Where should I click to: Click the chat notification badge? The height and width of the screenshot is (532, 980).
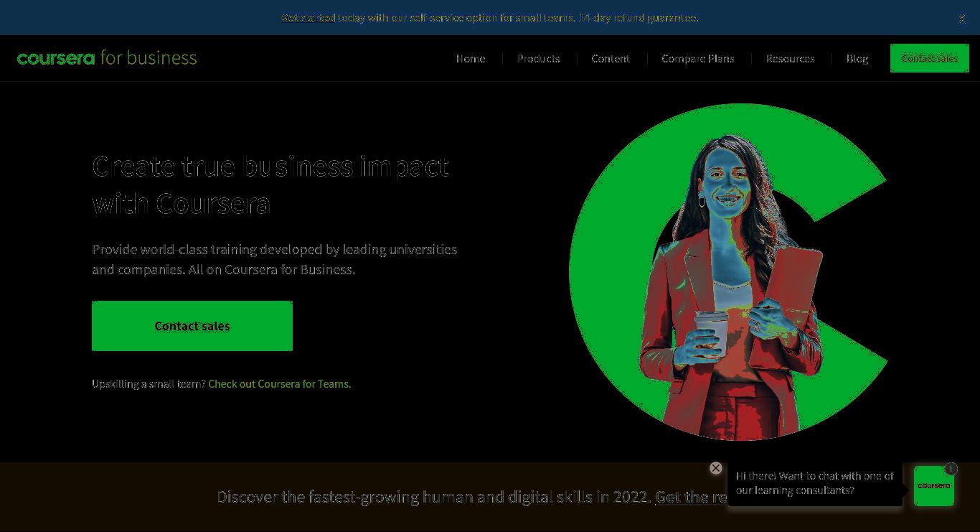point(951,469)
